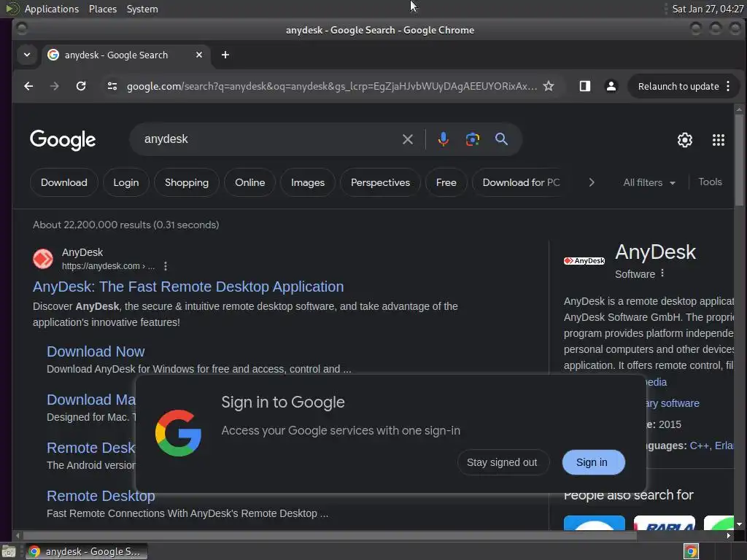Clear the search box with the X

[408, 139]
